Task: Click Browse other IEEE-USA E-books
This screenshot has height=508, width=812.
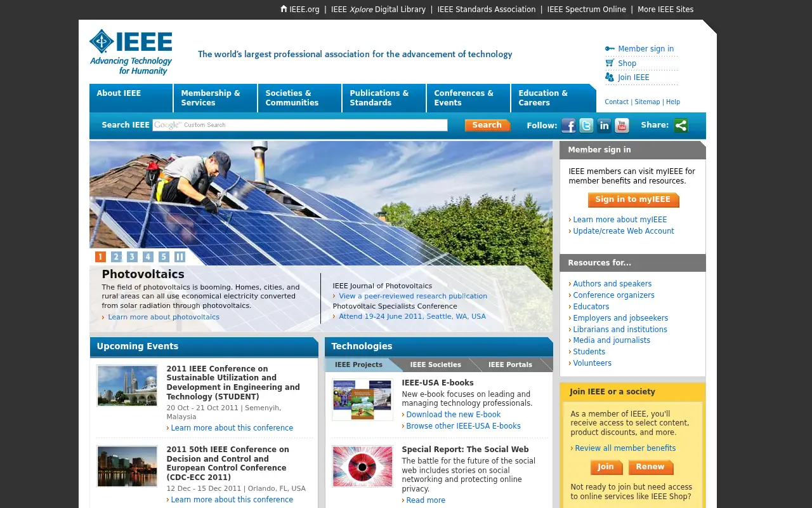Action: click(464, 426)
